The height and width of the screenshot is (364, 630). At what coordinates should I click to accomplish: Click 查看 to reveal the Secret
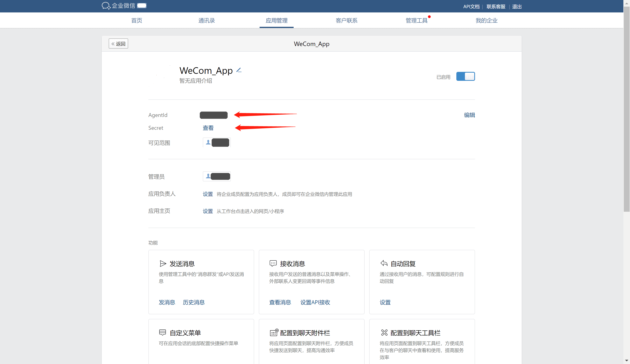208,128
